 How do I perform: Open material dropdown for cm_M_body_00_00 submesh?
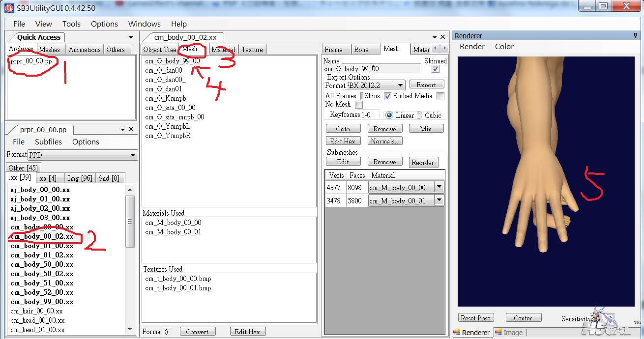(x=439, y=187)
